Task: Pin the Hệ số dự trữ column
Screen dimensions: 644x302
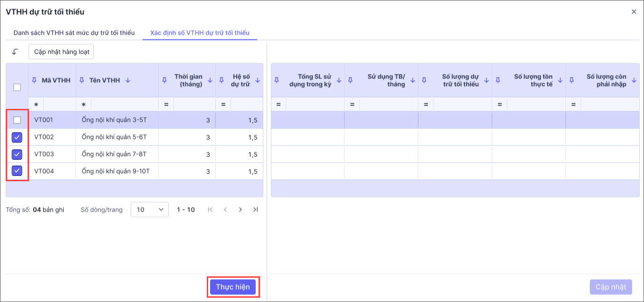Action: pyautogui.click(x=221, y=80)
